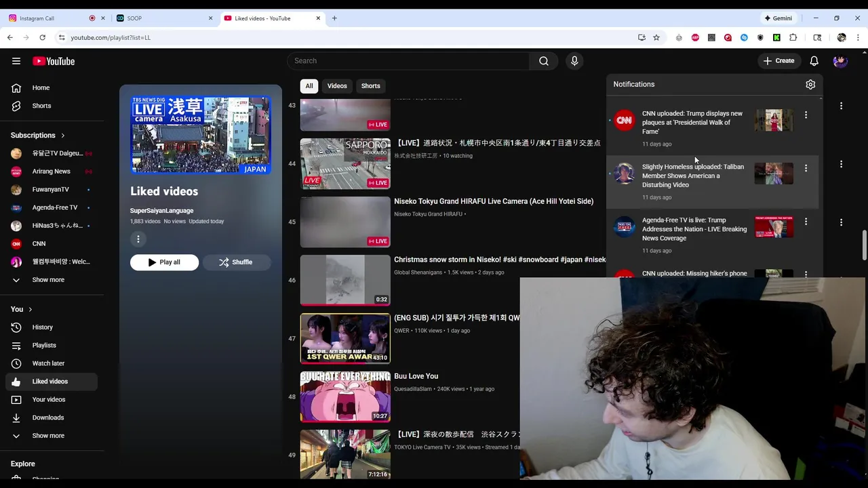Open Chrome three-dot menu
Image resolution: width=868 pixels, height=488 pixels.
pos(858,37)
